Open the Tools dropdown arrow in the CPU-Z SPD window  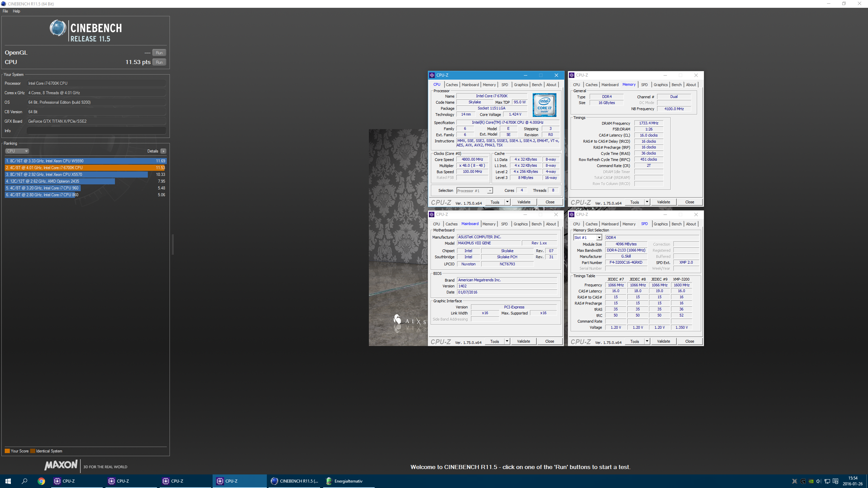647,341
